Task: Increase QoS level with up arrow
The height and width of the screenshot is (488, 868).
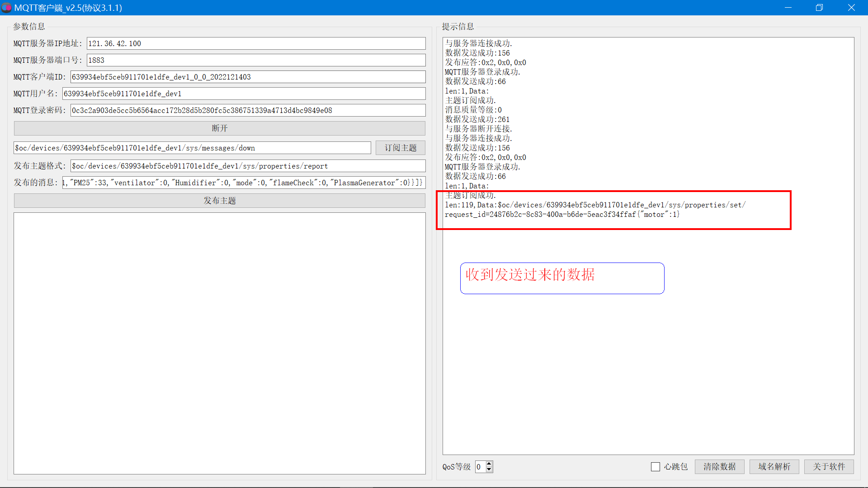Action: tap(489, 464)
